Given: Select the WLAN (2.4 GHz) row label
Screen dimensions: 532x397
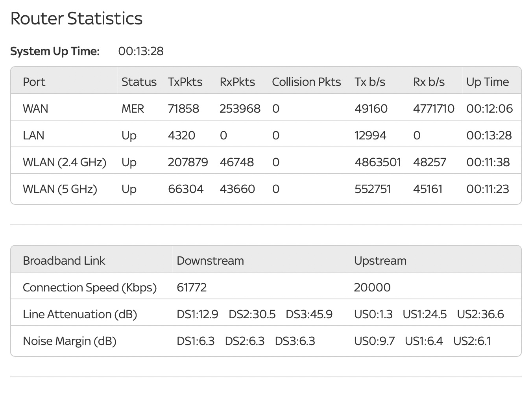Looking at the screenshot, I should [65, 162].
